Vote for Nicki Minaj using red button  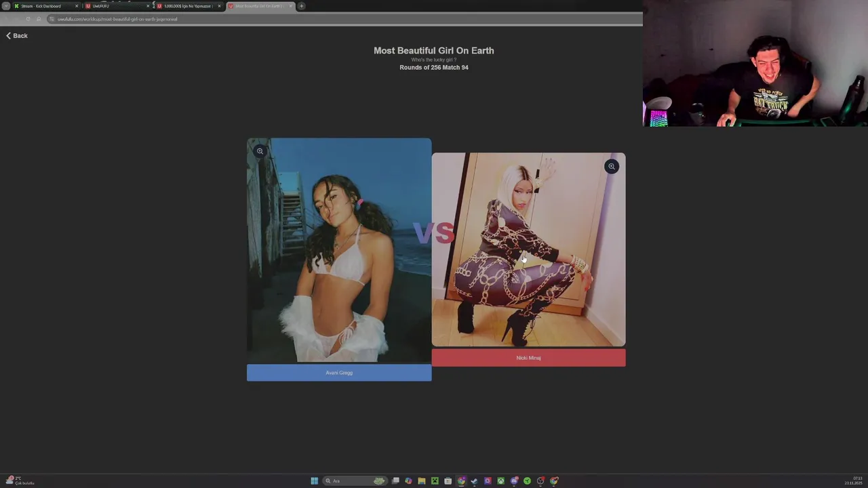528,358
